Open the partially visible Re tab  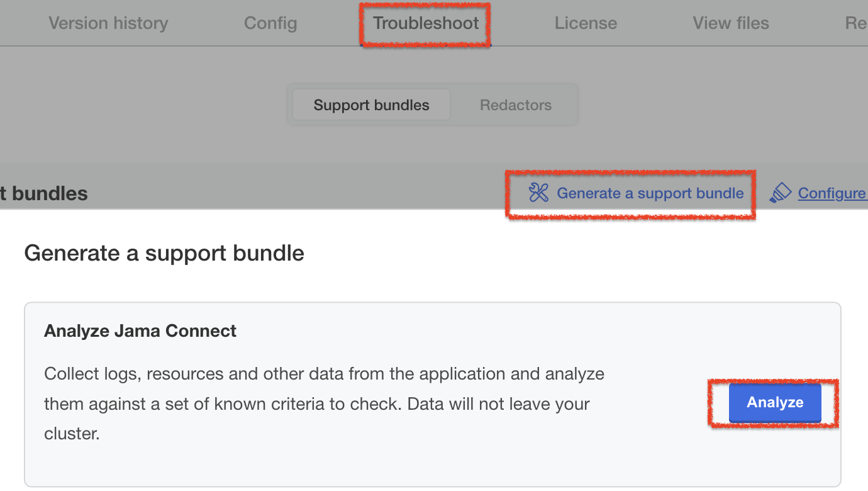coord(856,23)
